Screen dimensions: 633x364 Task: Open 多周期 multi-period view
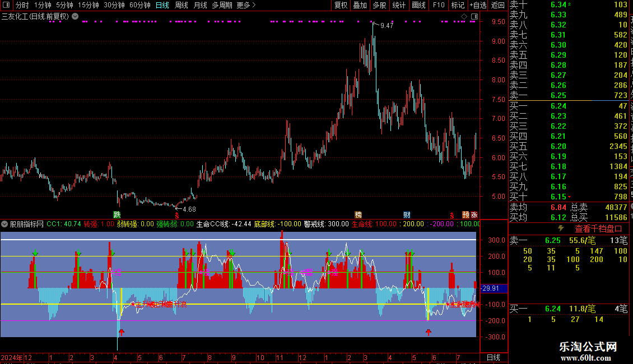click(x=222, y=5)
